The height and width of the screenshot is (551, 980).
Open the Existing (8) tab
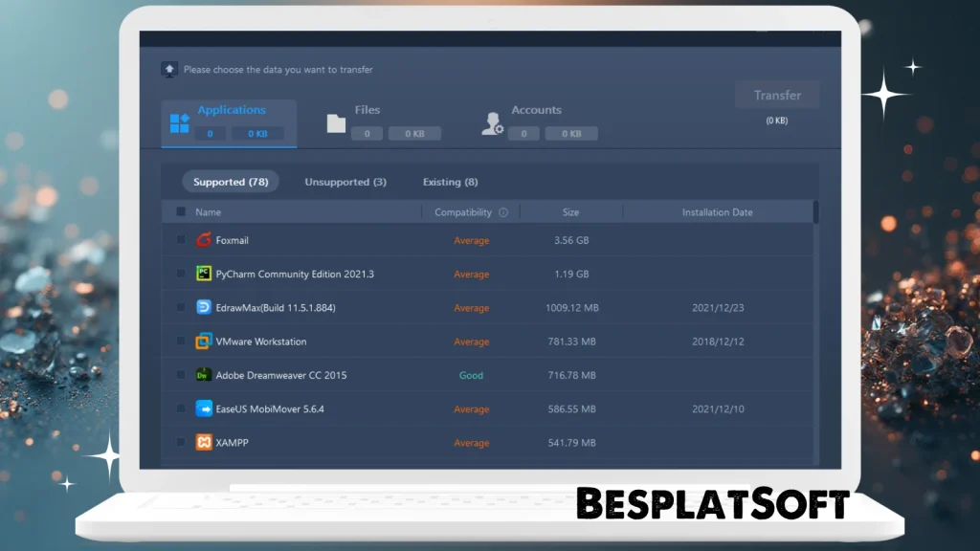coord(450,182)
